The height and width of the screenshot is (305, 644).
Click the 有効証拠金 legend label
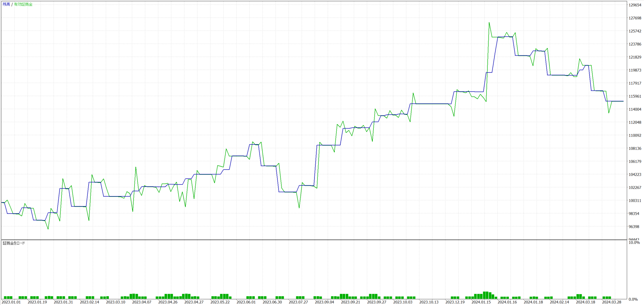point(23,4)
